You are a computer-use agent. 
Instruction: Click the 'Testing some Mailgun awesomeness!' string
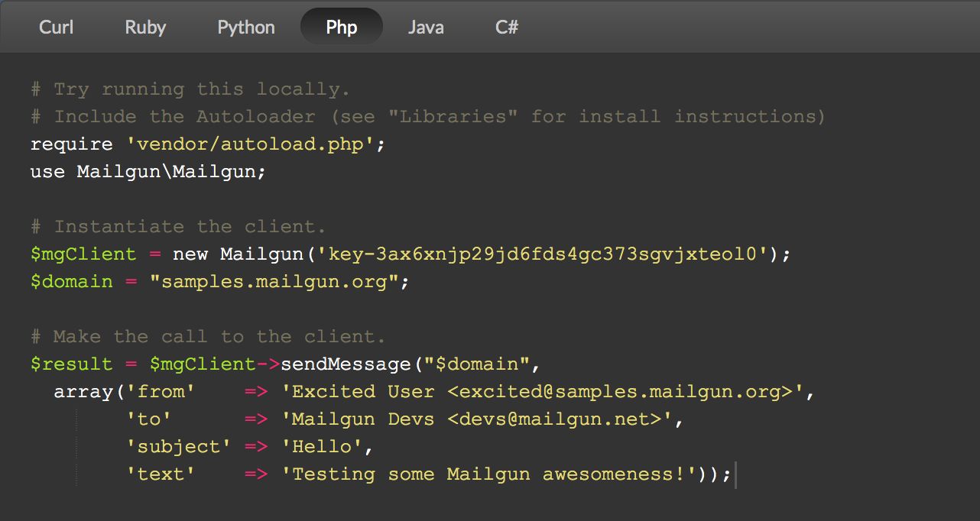point(488,474)
